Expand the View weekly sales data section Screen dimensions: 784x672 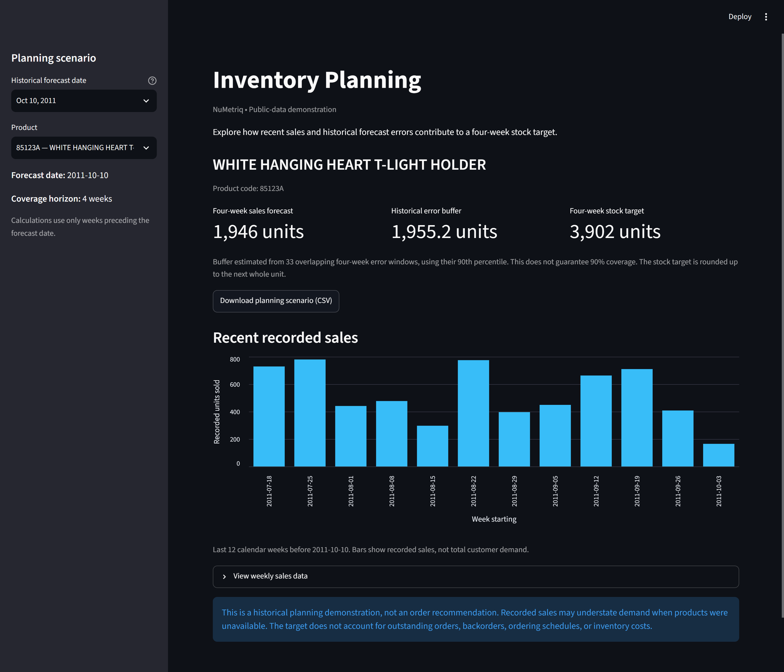pyautogui.click(x=476, y=576)
